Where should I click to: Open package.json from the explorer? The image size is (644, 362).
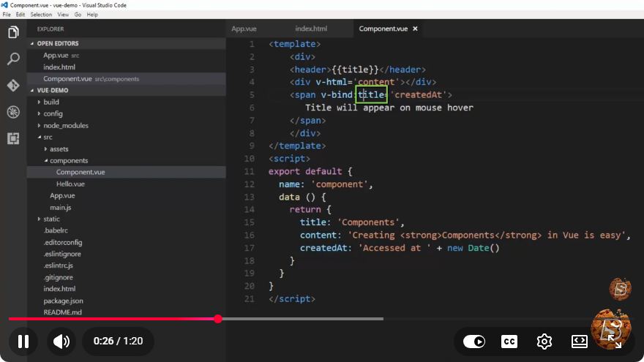pos(63,301)
